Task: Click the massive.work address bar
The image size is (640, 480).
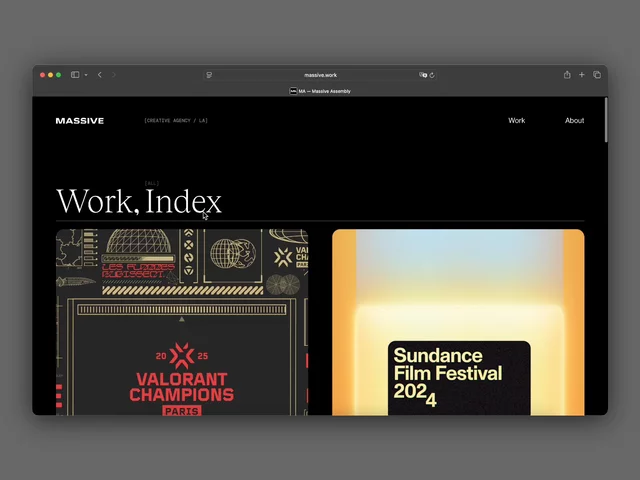Action: coord(320,75)
